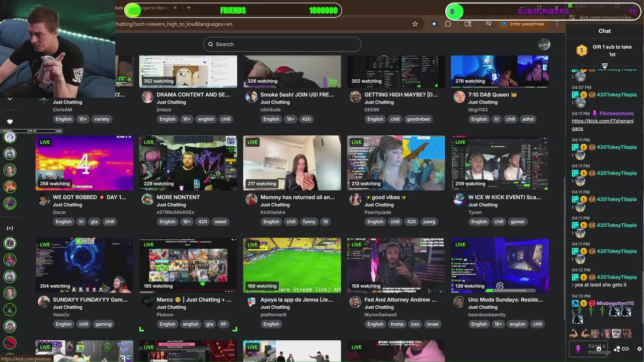Screen dimensions: 644x362
Task: Click Pikebeechum username in chat
Action: pyautogui.click(x=615, y=114)
